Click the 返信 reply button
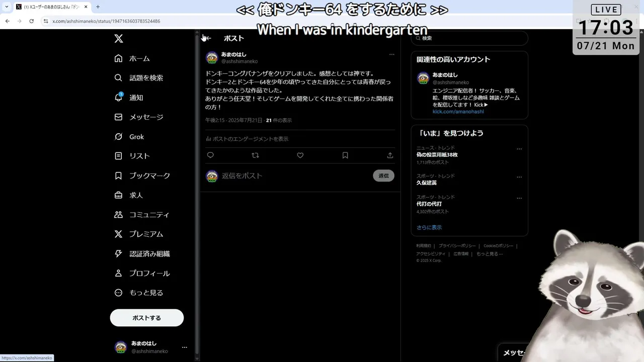The height and width of the screenshot is (362, 644). click(x=383, y=175)
